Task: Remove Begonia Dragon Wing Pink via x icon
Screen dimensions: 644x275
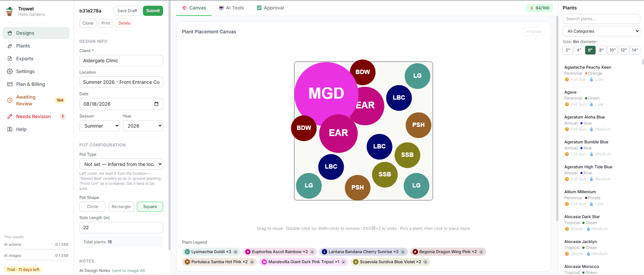Action: click(x=481, y=252)
